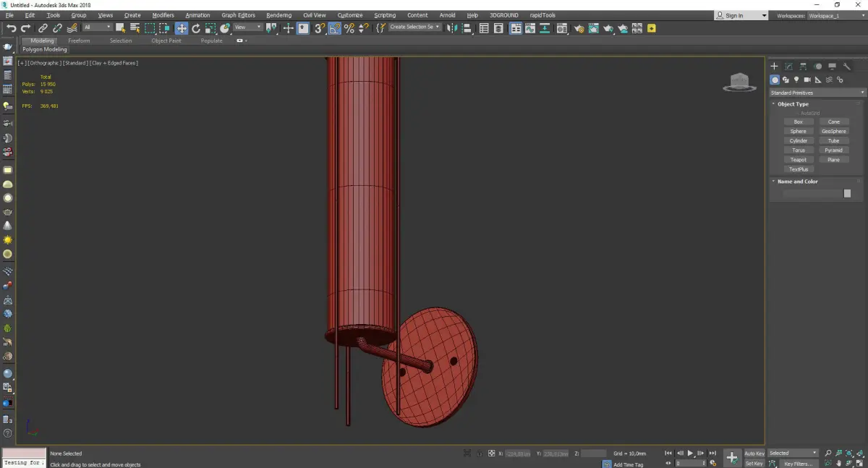The image size is (868, 468).
Task: Click the Teapot object button
Action: pos(799,159)
